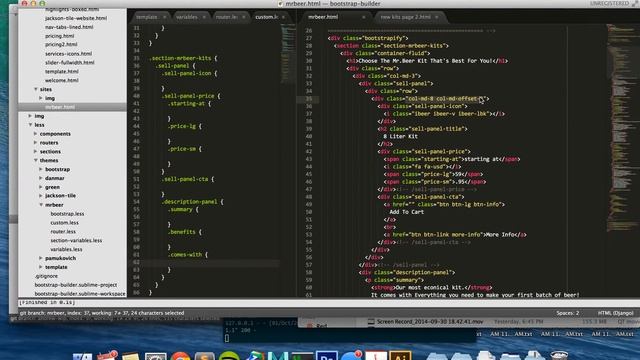Collapse the less folder
The image size is (640, 360).
pos(30,125)
